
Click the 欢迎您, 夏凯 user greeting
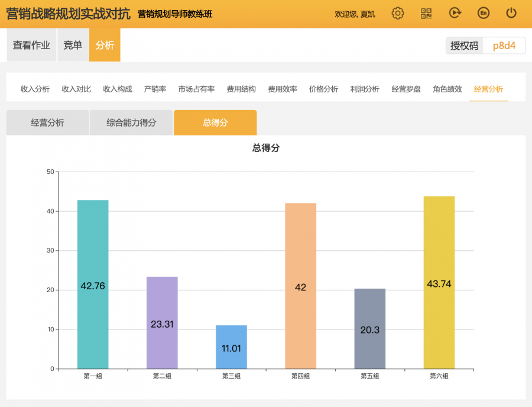coord(355,14)
